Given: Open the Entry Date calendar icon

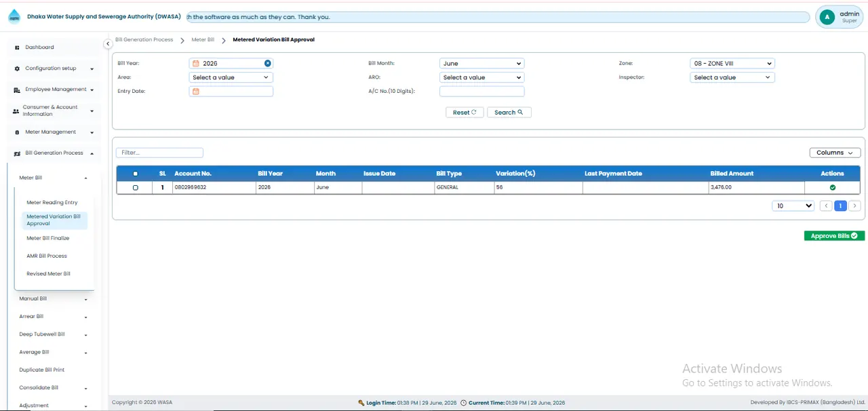Looking at the screenshot, I should click(196, 91).
